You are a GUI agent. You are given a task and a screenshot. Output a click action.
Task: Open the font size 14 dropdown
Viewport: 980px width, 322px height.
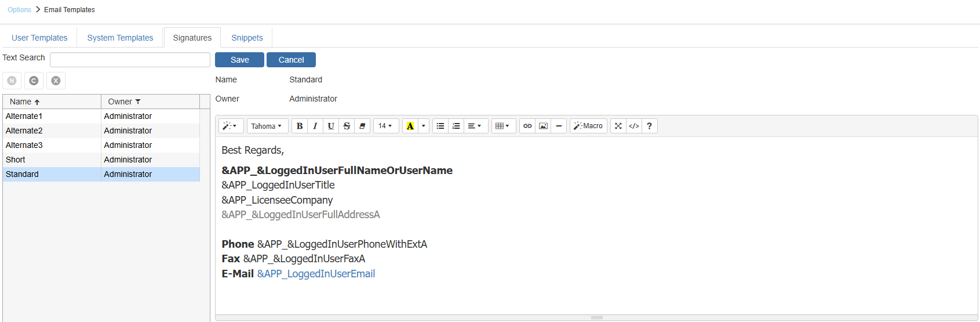[385, 126]
